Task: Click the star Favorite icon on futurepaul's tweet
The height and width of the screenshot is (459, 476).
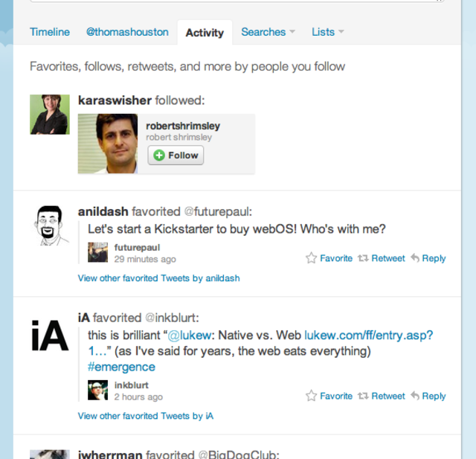Action: pos(311,258)
